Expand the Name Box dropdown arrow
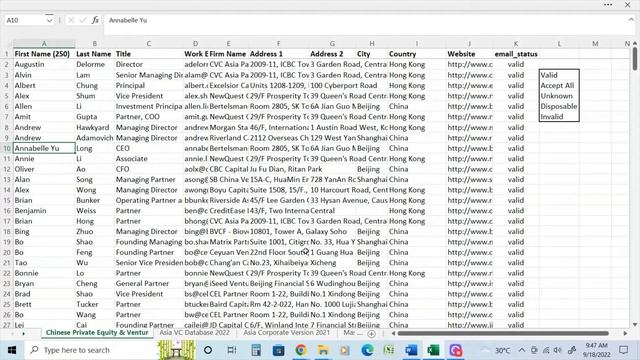The image size is (640, 360). pyautogui.click(x=49, y=20)
